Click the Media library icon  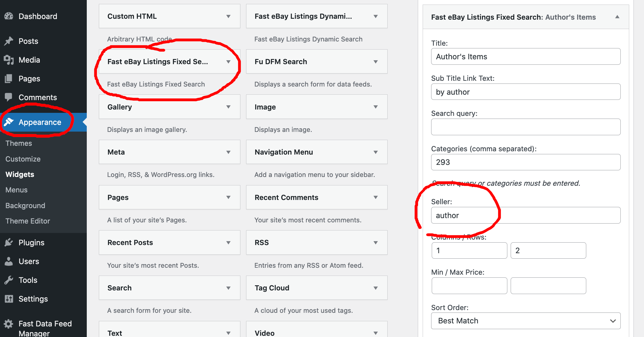tap(9, 60)
